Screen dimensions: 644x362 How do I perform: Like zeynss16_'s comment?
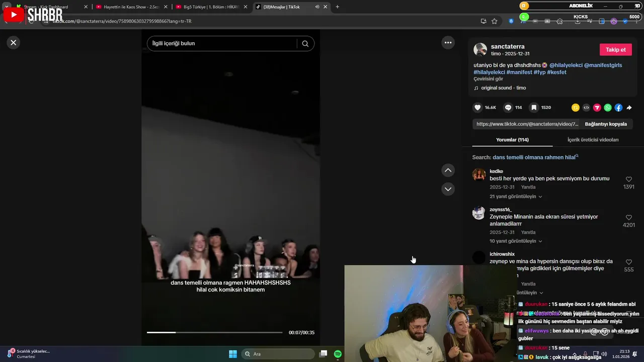(x=628, y=218)
